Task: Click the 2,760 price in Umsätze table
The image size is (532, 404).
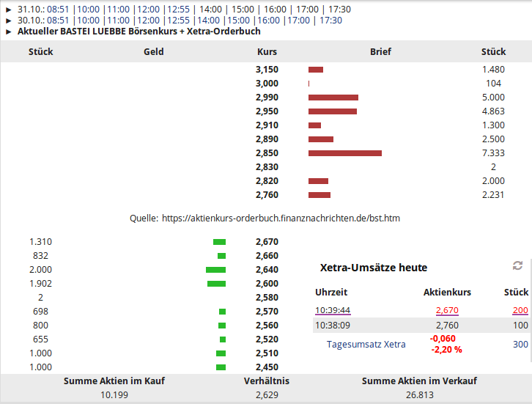Action: pyautogui.click(x=447, y=326)
